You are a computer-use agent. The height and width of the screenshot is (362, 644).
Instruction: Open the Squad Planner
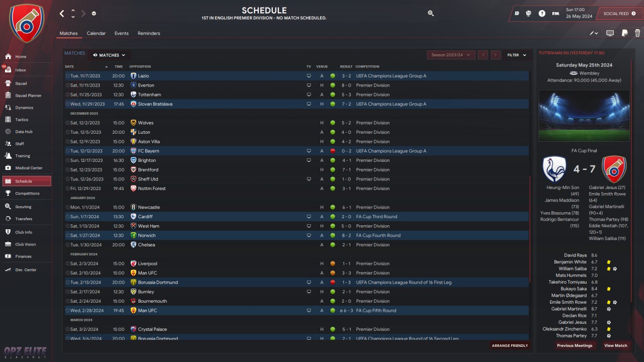click(x=26, y=96)
